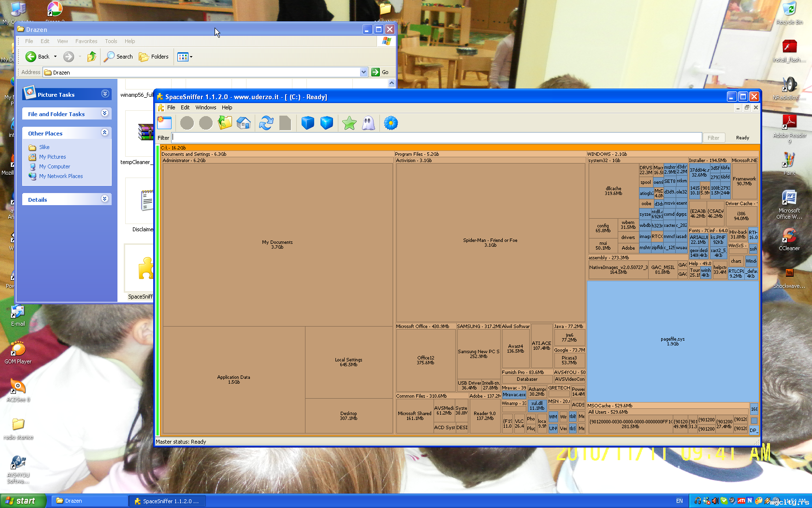Select the Spider-Man - Friend or Foe block
The height and width of the screenshot is (508, 812).
490,242
